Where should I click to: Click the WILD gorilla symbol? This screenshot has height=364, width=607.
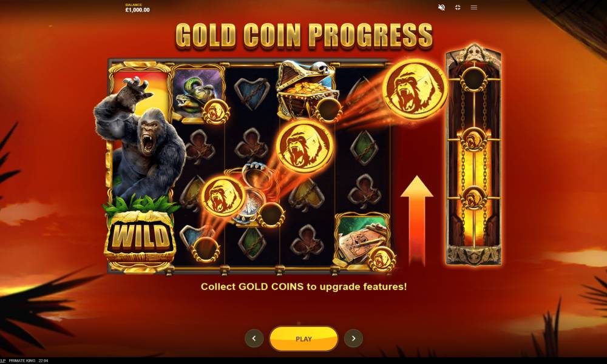[x=140, y=166]
